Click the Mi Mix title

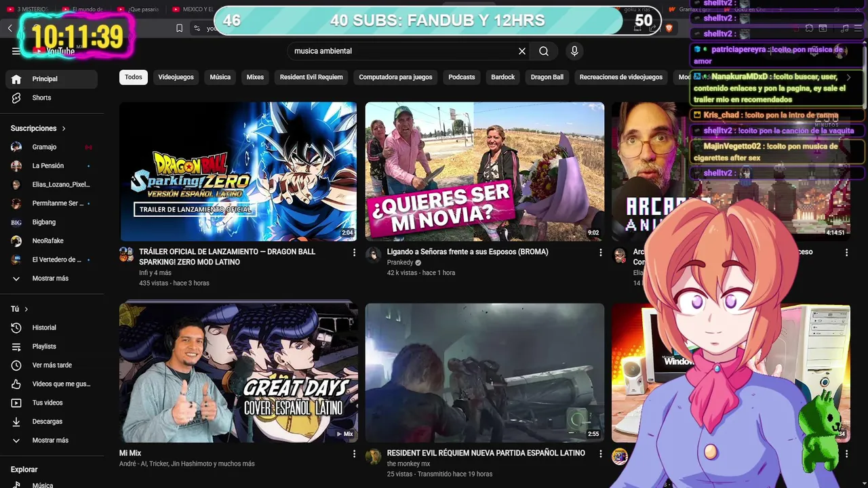130,453
